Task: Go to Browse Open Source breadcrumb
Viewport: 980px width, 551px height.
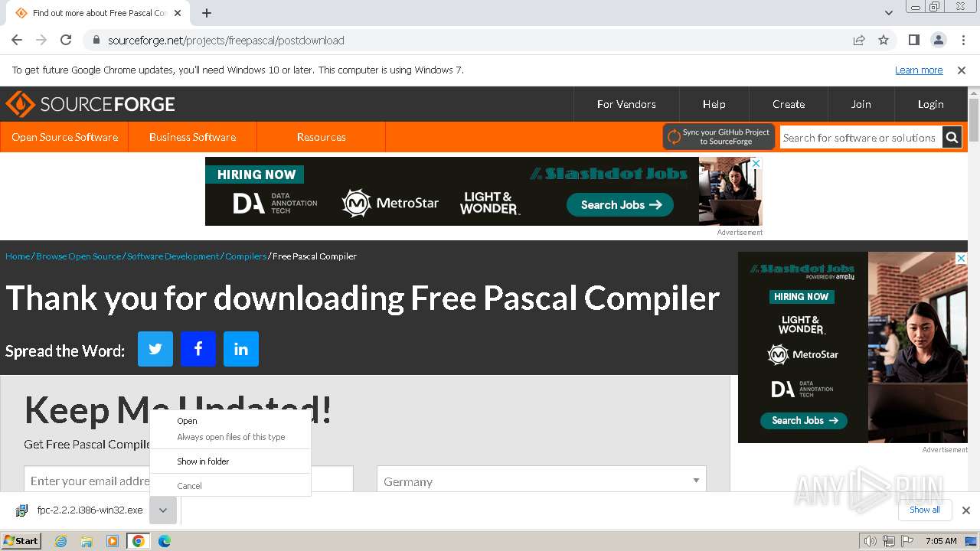Action: (79, 256)
